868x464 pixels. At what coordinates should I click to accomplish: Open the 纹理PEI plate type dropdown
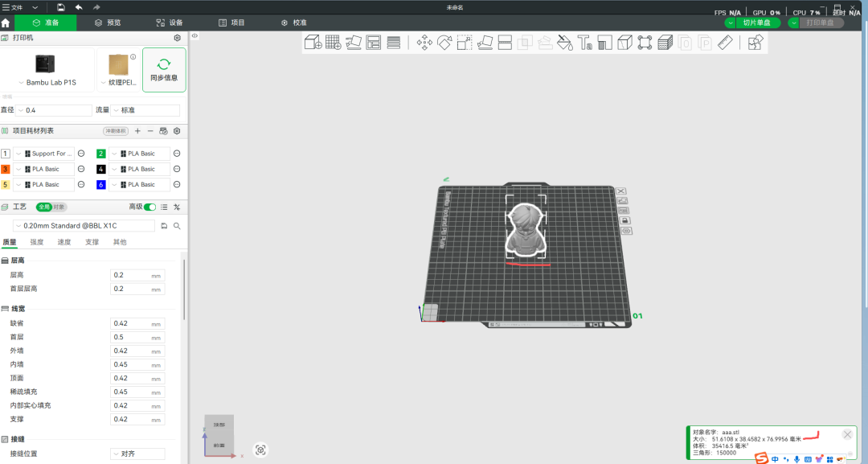pyautogui.click(x=118, y=83)
